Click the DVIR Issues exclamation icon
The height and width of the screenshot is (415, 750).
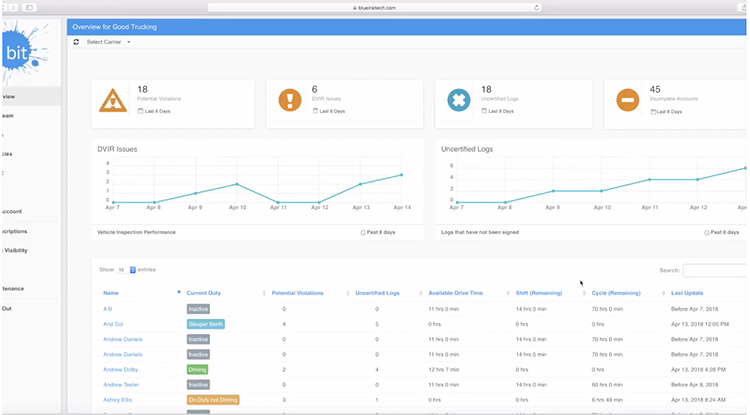[x=290, y=100]
